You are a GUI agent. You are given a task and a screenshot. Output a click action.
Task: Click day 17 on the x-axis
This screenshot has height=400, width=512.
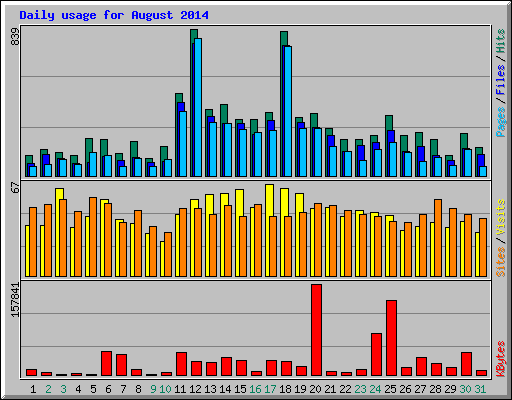pyautogui.click(x=270, y=389)
